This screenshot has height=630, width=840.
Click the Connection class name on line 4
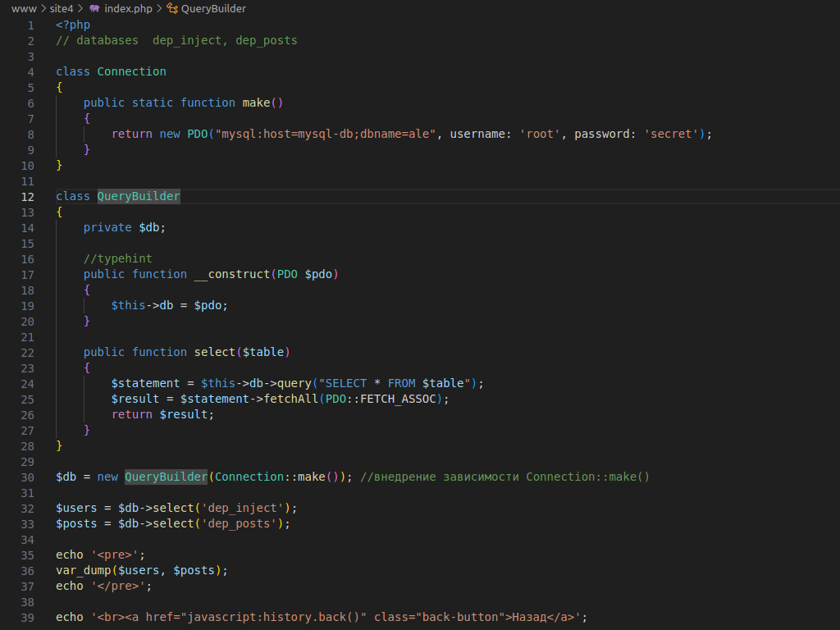click(x=131, y=71)
